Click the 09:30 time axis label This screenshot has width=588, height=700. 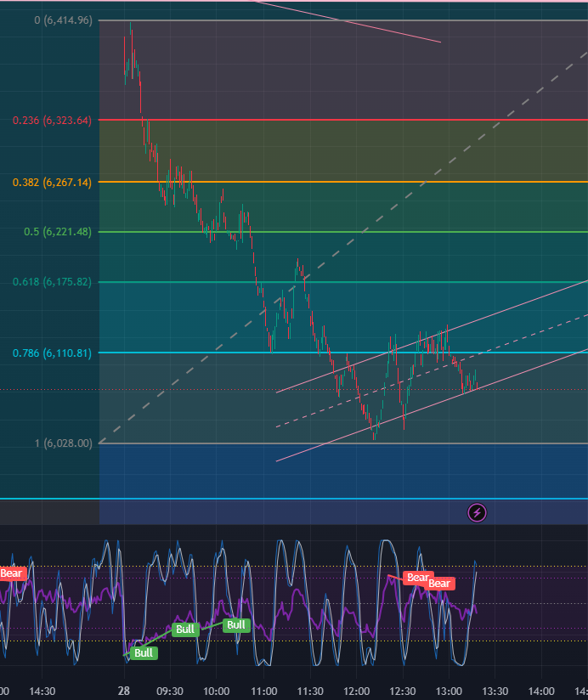click(x=170, y=691)
